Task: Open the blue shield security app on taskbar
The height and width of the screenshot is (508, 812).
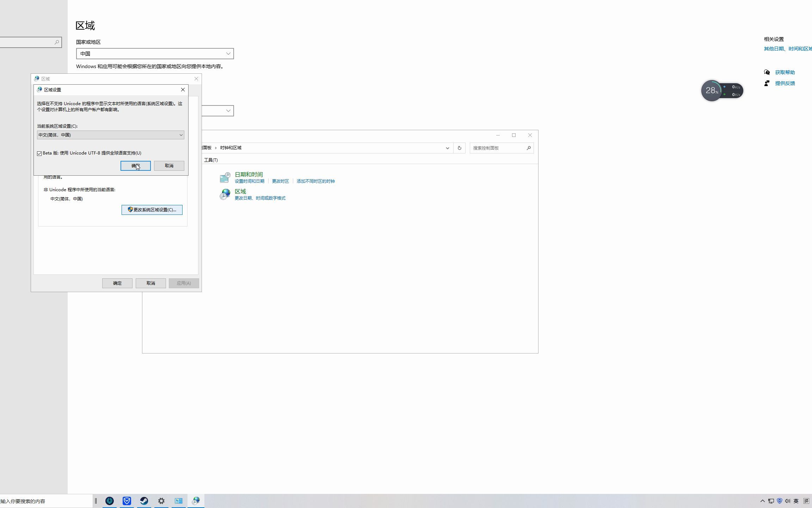Action: 127,501
